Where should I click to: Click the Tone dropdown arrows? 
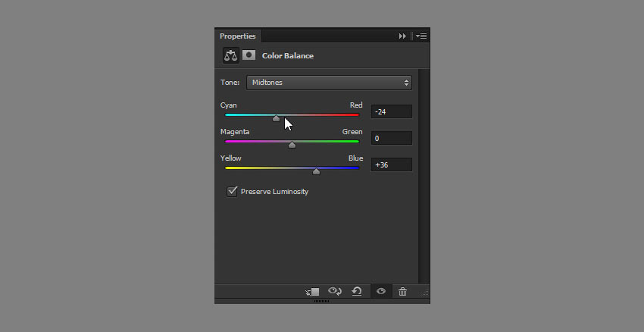[406, 83]
